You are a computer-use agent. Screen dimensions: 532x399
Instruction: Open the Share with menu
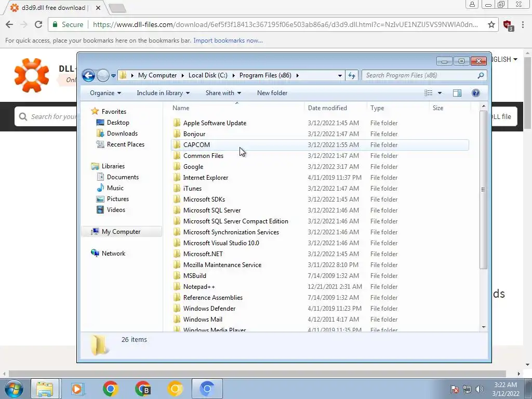pos(223,93)
